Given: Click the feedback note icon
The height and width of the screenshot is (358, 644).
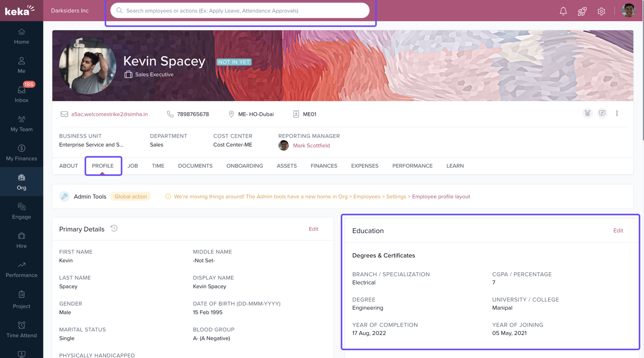Looking at the screenshot, I should [x=602, y=113].
